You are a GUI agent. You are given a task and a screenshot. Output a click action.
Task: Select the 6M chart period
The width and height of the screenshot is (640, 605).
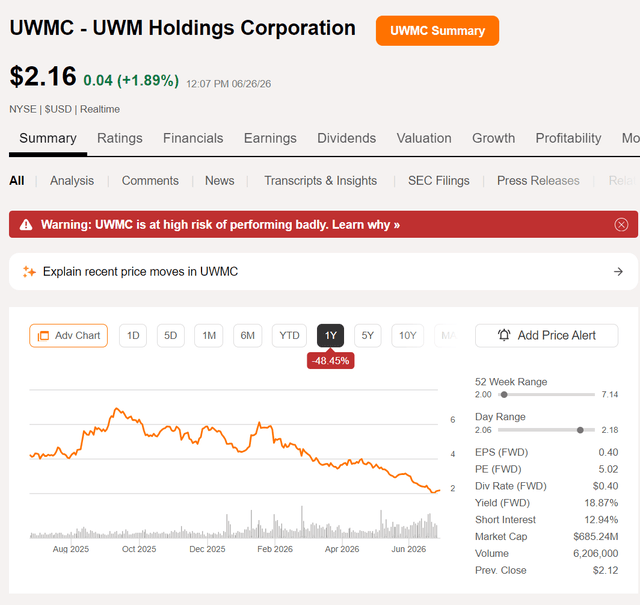(x=247, y=336)
